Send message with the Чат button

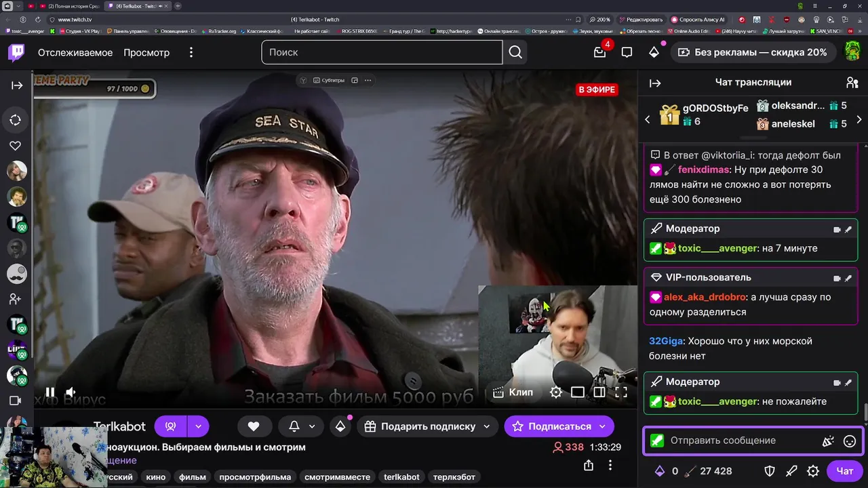pyautogui.click(x=845, y=471)
